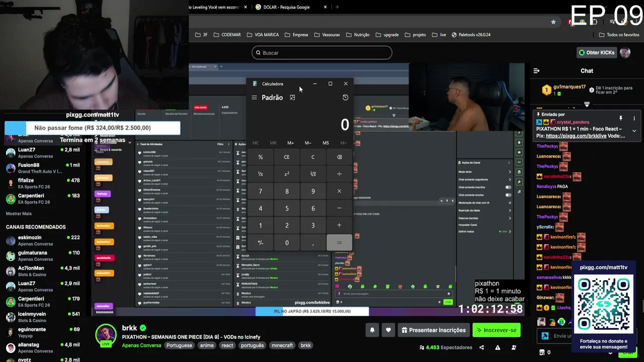Click the multiplication operator key
This screenshot has height=362, width=644.
pyautogui.click(x=339, y=191)
